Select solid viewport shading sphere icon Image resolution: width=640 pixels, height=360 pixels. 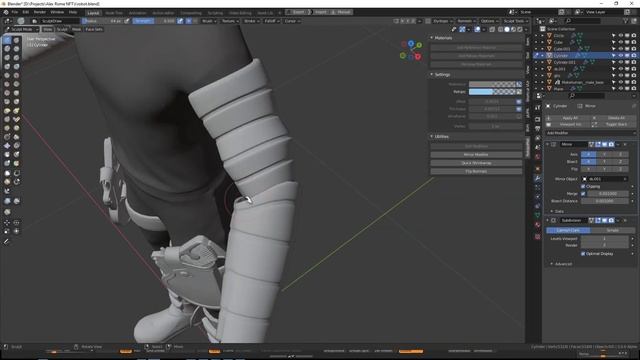[507, 29]
